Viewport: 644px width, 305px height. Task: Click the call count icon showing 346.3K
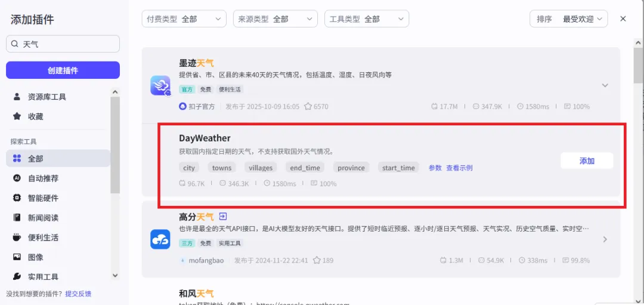[223, 183]
